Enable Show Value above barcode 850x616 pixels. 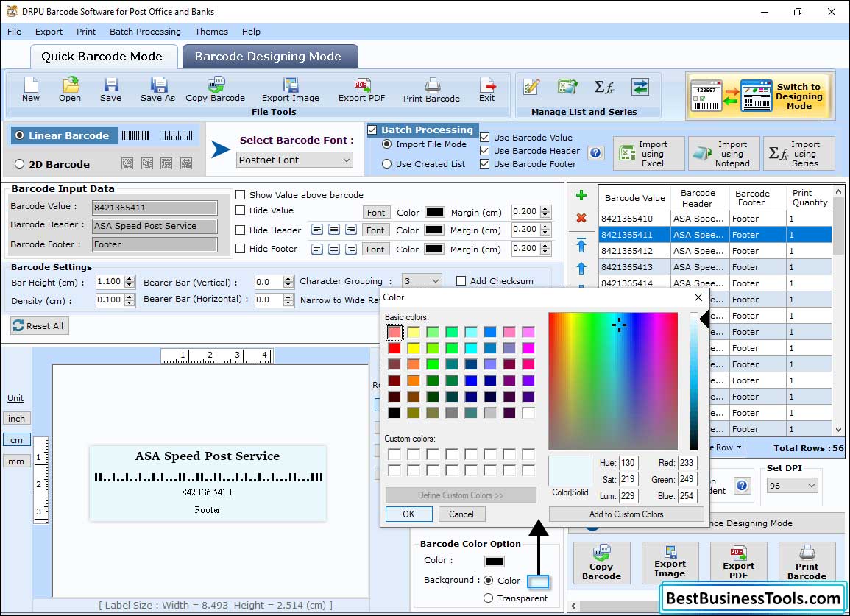(240, 195)
